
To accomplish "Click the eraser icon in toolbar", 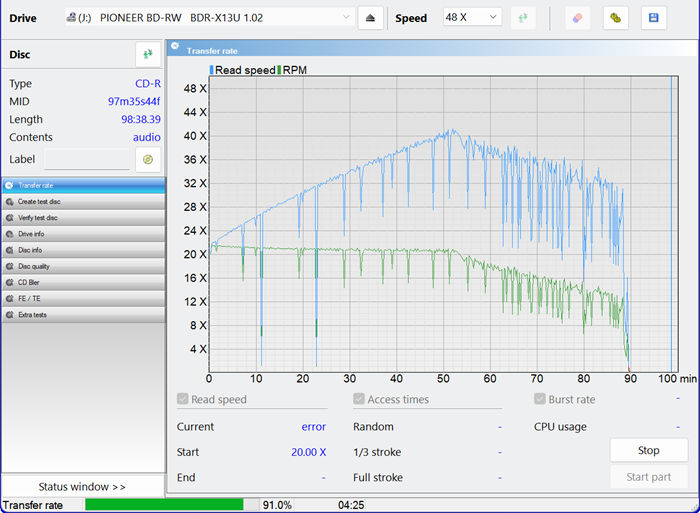I will 577,18.
